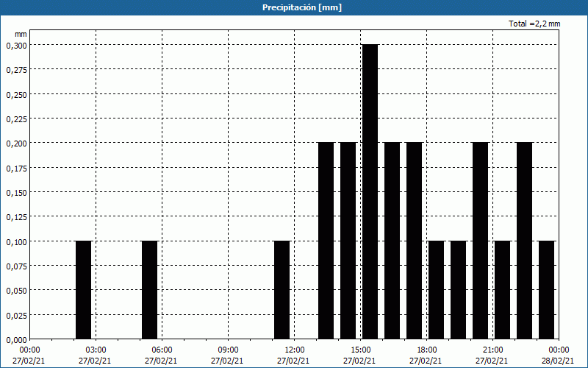Screen dimensions: 588x368
Task: Click the 0,100 y-axis value
Action: pyautogui.click(x=17, y=241)
